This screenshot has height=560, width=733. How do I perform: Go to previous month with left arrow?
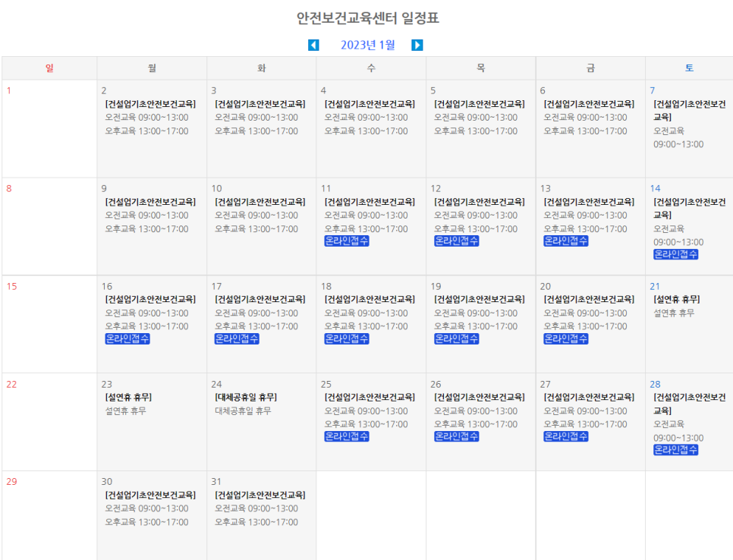coord(313,45)
